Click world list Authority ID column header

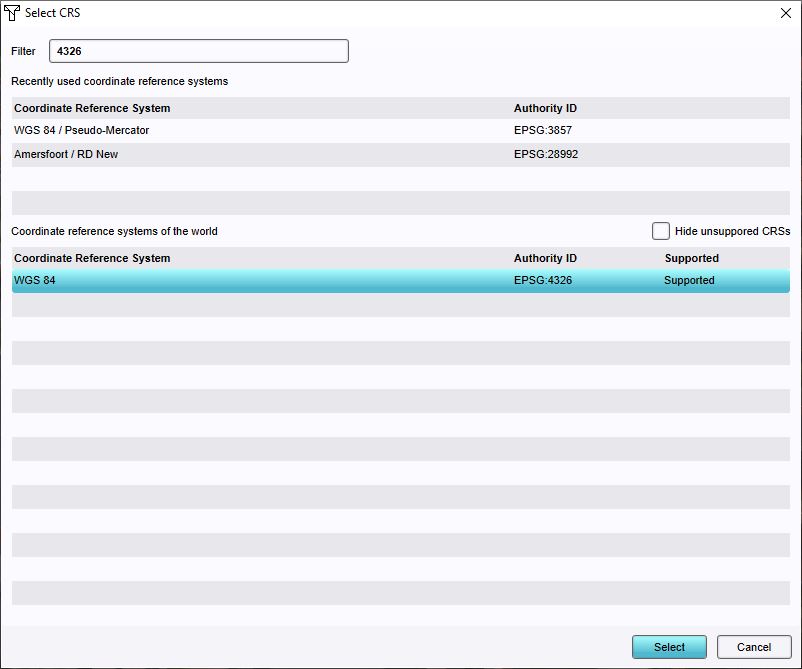point(545,258)
